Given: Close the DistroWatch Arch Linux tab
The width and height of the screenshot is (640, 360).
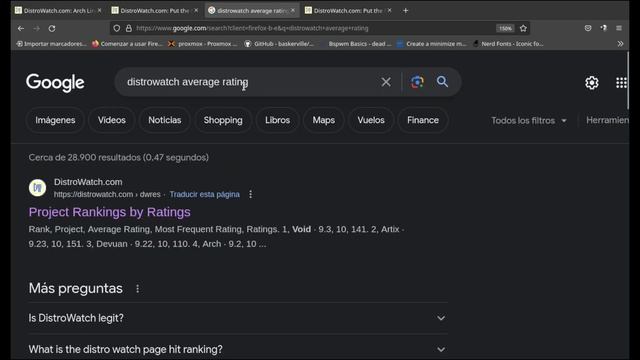Looking at the screenshot, I should point(99,11).
